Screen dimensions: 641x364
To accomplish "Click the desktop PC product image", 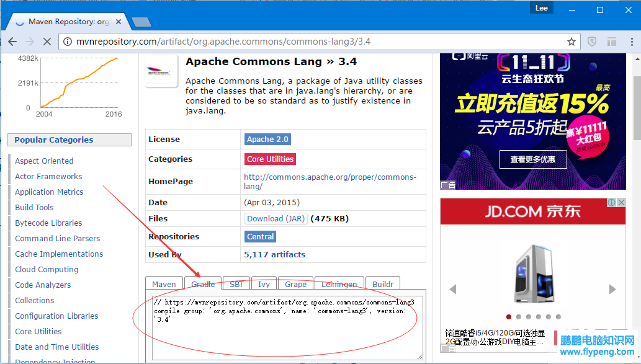I will (x=534, y=273).
